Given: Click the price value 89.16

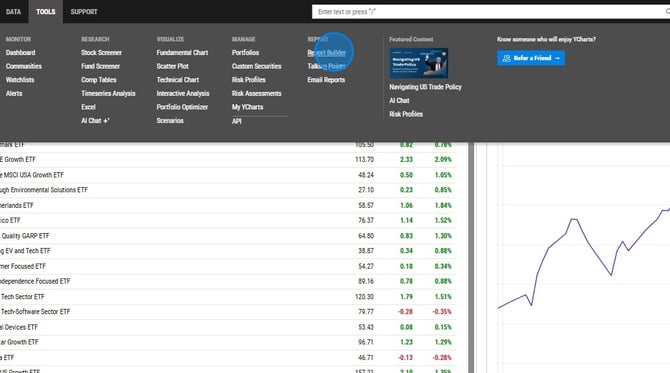Looking at the screenshot, I should [x=366, y=281].
